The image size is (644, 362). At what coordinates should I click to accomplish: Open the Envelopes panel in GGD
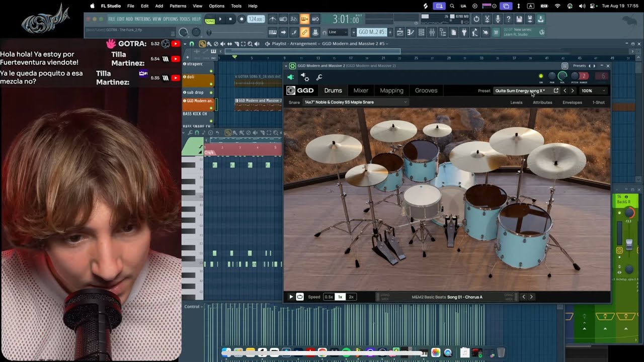[x=572, y=102]
